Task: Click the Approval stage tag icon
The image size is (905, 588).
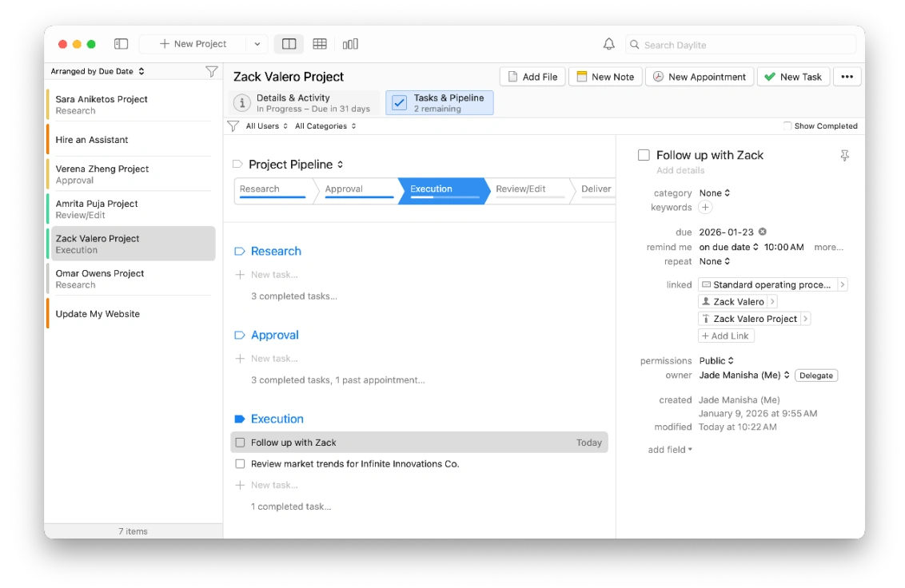Action: pyautogui.click(x=240, y=336)
